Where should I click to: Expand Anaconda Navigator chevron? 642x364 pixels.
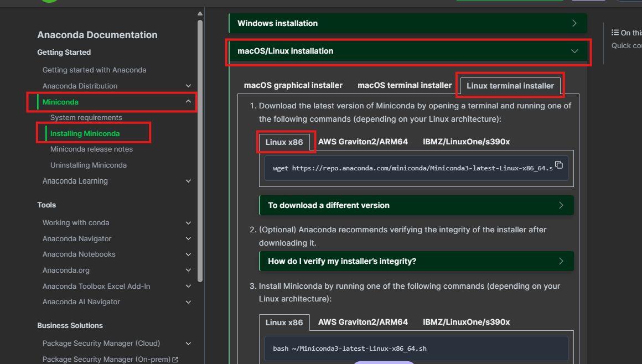[x=188, y=238]
